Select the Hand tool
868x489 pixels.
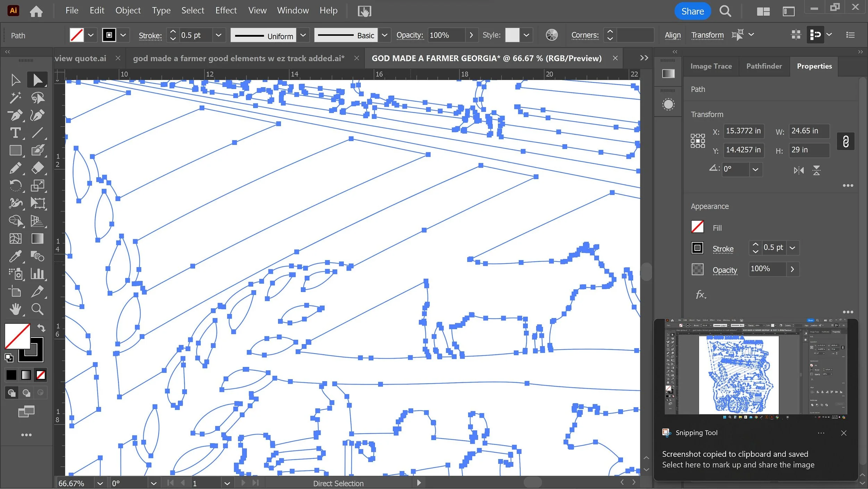15,309
